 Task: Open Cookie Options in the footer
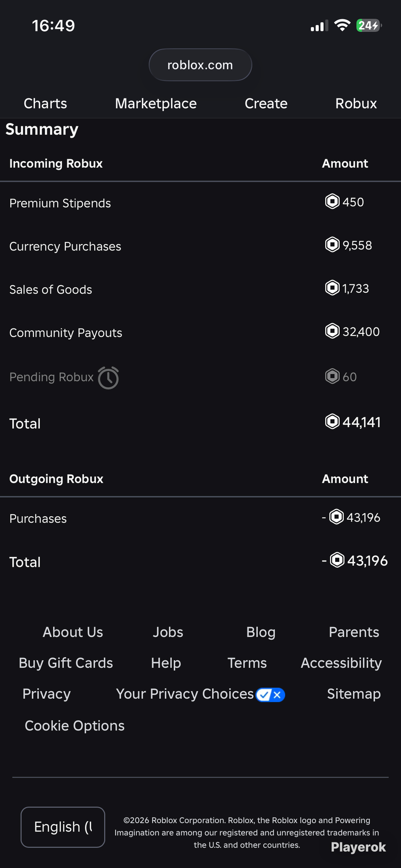[75, 726]
